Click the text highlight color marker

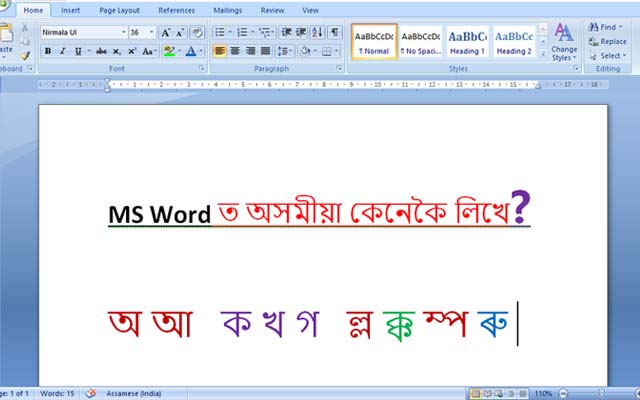[169, 51]
